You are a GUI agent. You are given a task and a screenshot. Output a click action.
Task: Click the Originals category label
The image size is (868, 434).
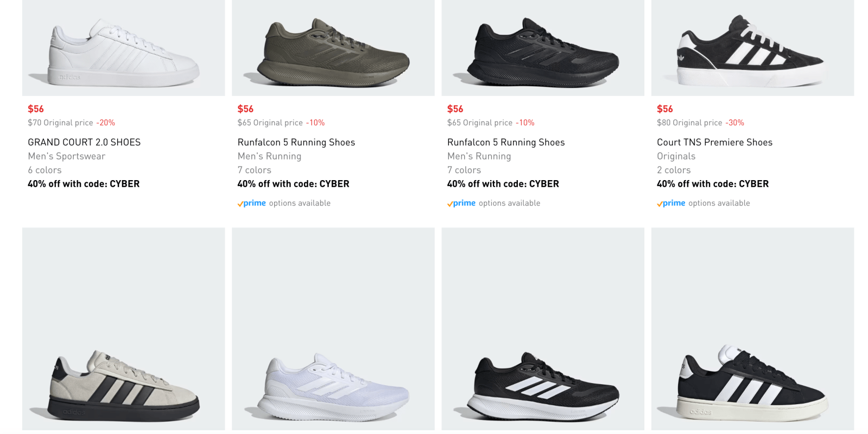(x=676, y=156)
